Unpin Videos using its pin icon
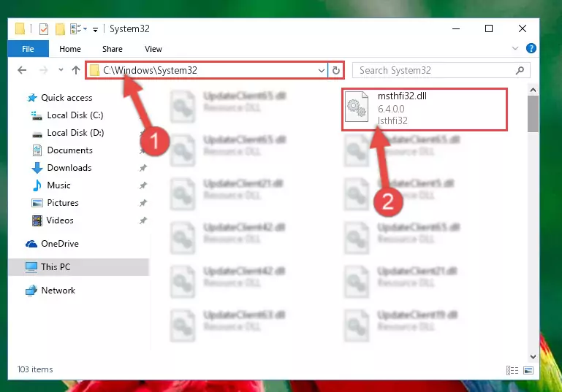The width and height of the screenshot is (562, 392). pyautogui.click(x=143, y=220)
